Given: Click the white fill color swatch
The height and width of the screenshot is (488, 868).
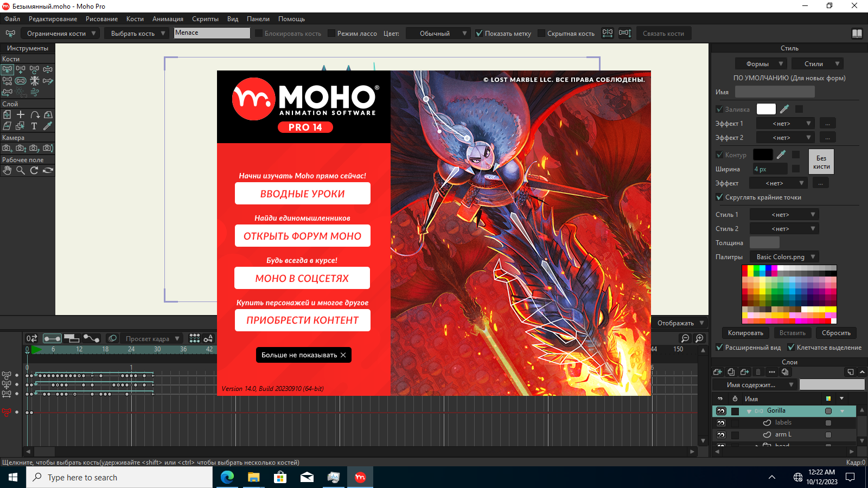Looking at the screenshot, I should pyautogui.click(x=766, y=109).
